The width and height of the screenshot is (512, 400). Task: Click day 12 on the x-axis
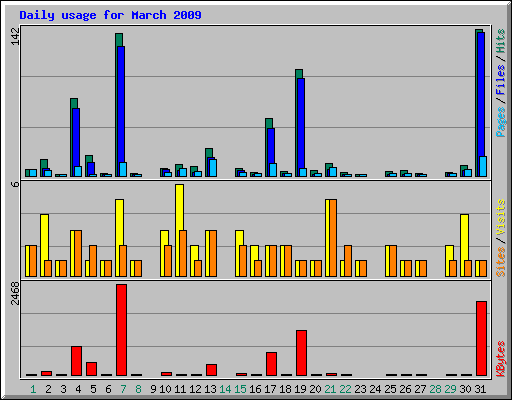pyautogui.click(x=195, y=389)
